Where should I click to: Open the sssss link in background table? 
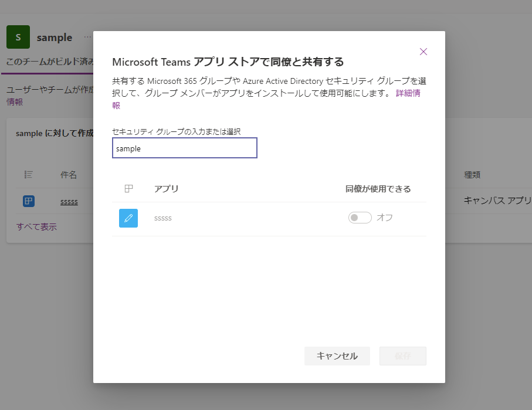pyautogui.click(x=69, y=202)
